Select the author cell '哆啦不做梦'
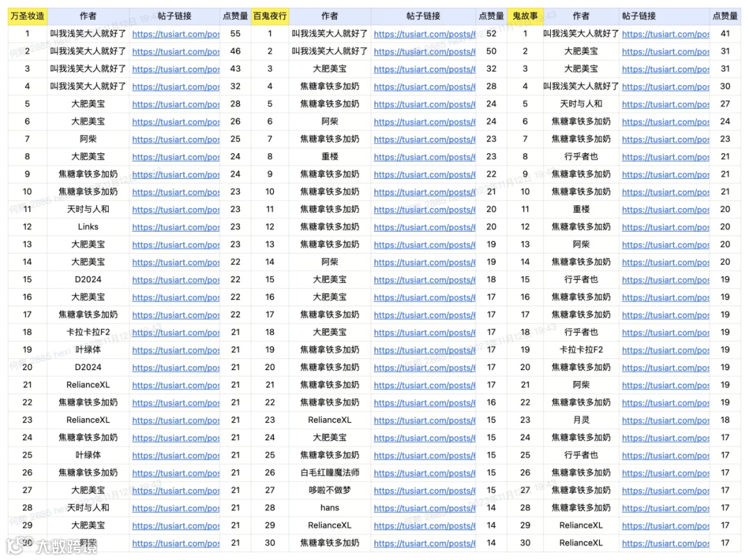749x560 pixels. [x=329, y=490]
